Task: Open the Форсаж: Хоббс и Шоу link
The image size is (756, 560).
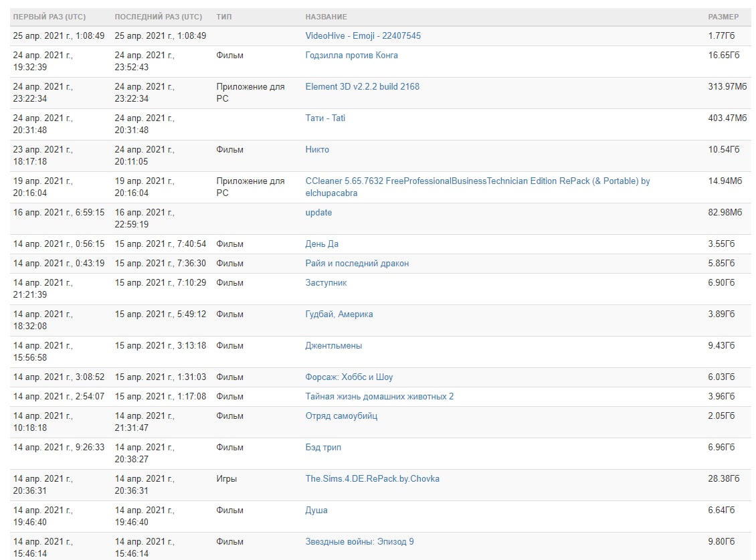Action: 349,377
